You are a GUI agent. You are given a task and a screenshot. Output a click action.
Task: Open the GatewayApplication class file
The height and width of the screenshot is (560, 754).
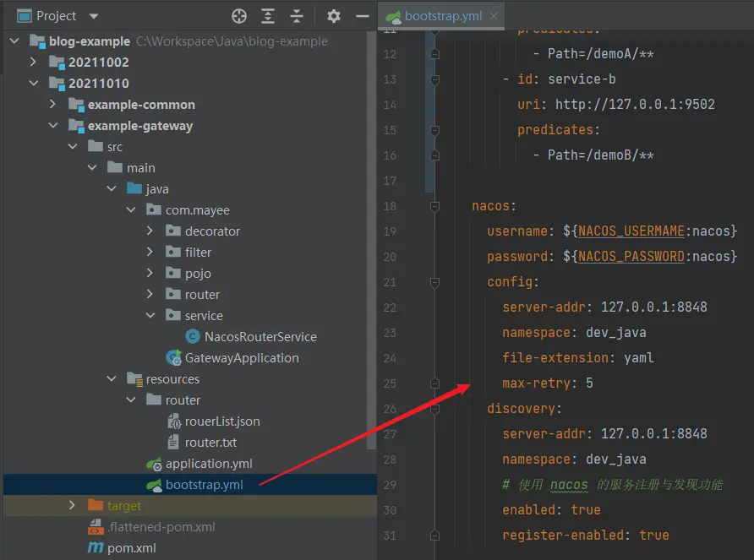pyautogui.click(x=242, y=357)
